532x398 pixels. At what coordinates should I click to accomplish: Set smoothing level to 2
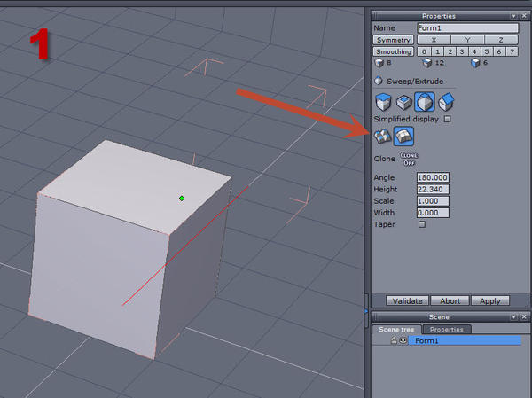(450, 51)
